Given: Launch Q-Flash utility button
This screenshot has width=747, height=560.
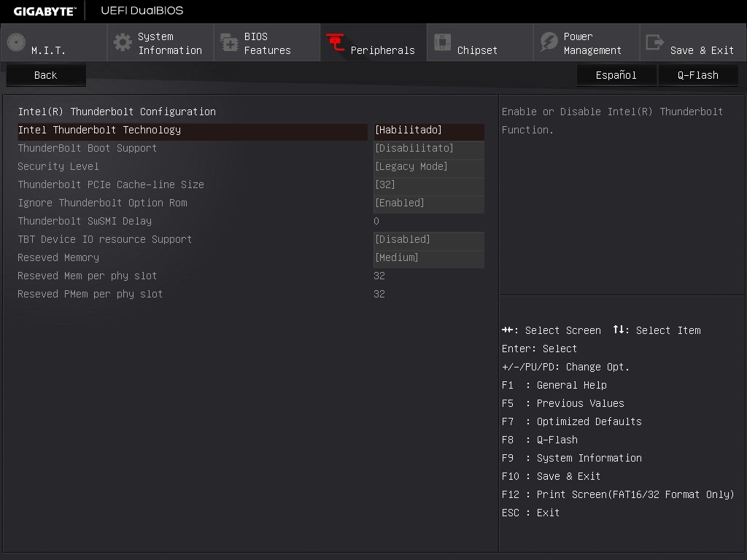Looking at the screenshot, I should click(x=697, y=75).
